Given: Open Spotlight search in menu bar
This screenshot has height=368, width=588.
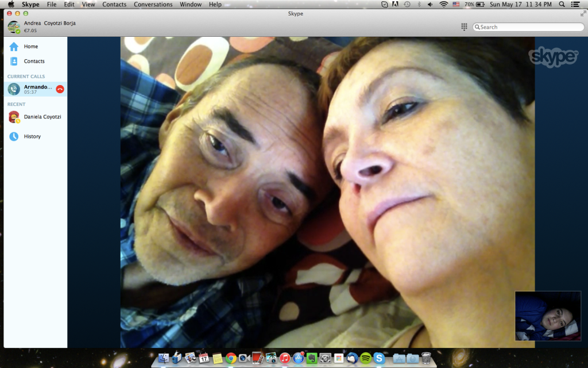Looking at the screenshot, I should [562, 5].
